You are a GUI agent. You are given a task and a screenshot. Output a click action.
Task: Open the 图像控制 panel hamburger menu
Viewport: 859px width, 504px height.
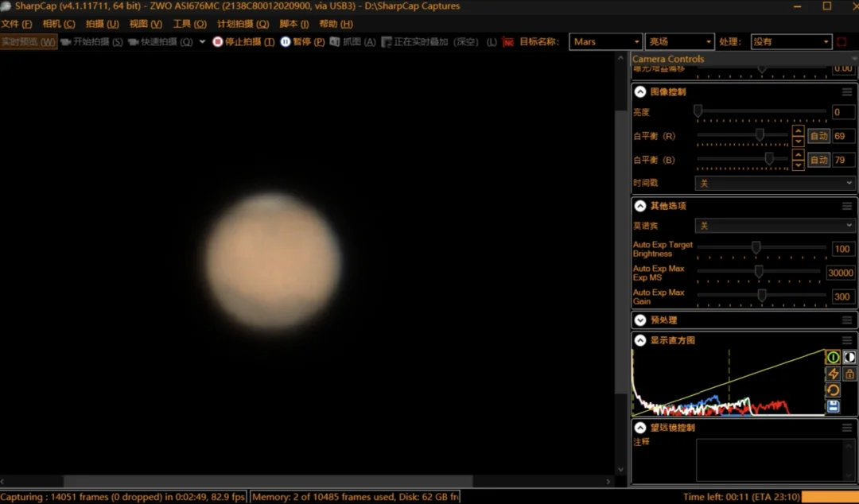pos(847,92)
